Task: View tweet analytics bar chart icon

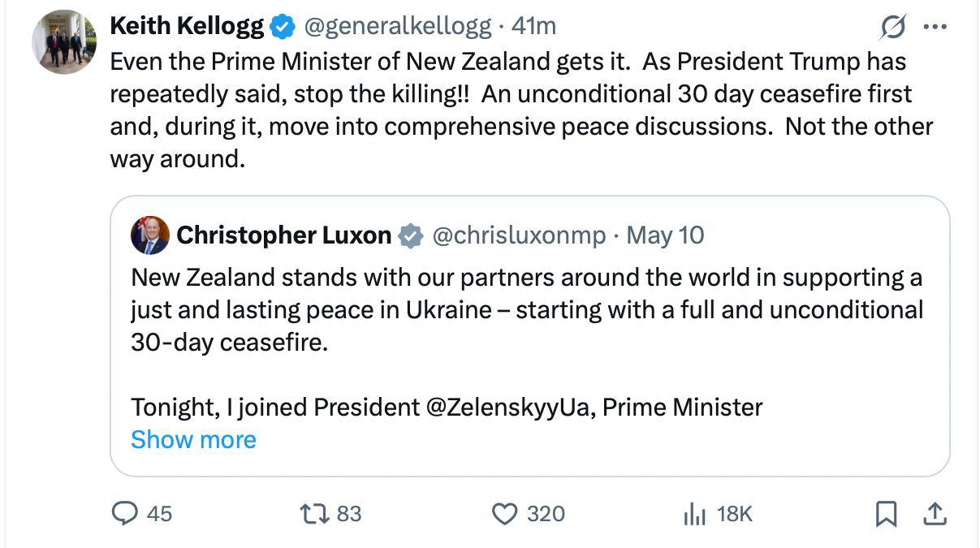Action: [x=694, y=513]
